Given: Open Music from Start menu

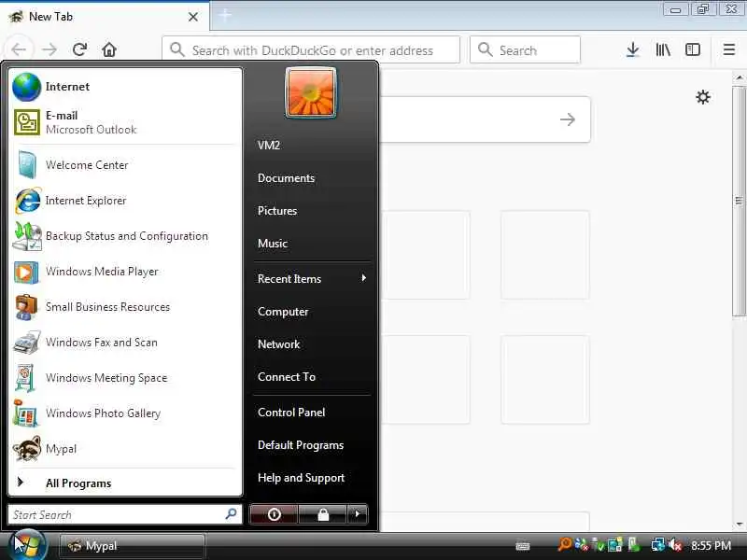Looking at the screenshot, I should pyautogui.click(x=273, y=244).
